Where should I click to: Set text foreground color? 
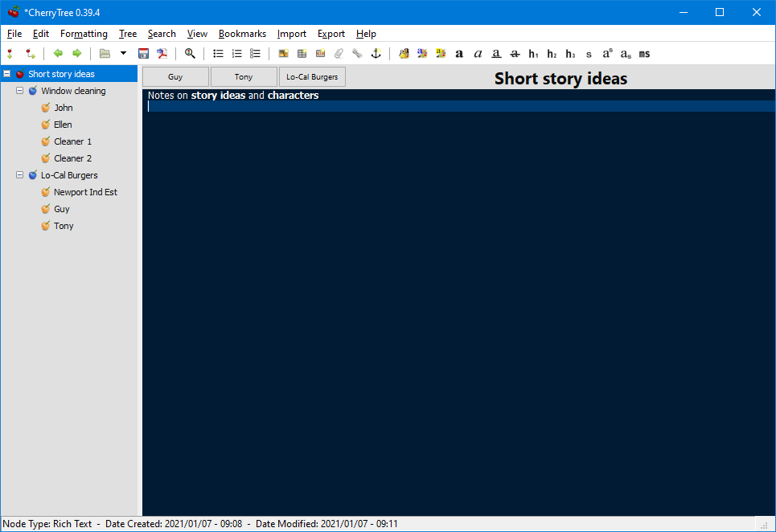click(x=422, y=53)
